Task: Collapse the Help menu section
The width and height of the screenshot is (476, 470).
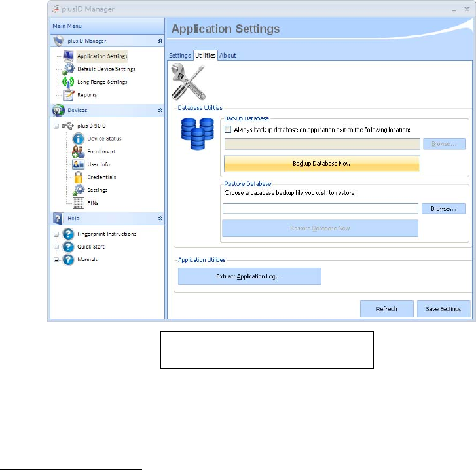Action: click(x=160, y=218)
